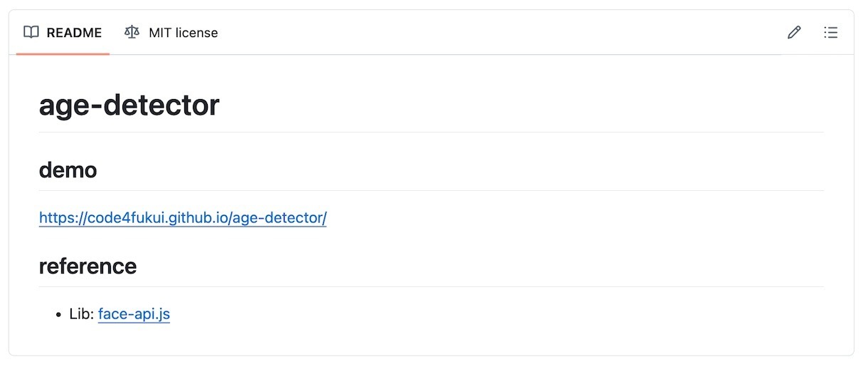Open the outline list icon
Viewport: 868px width, 369px height.
(x=830, y=33)
